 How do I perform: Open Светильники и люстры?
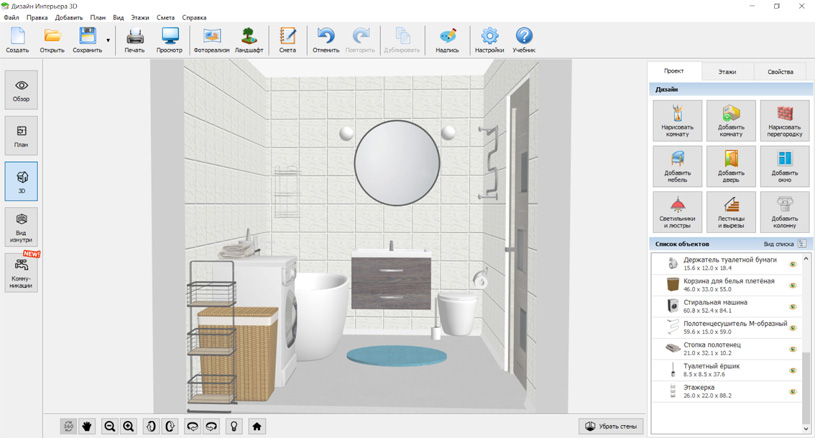point(677,211)
